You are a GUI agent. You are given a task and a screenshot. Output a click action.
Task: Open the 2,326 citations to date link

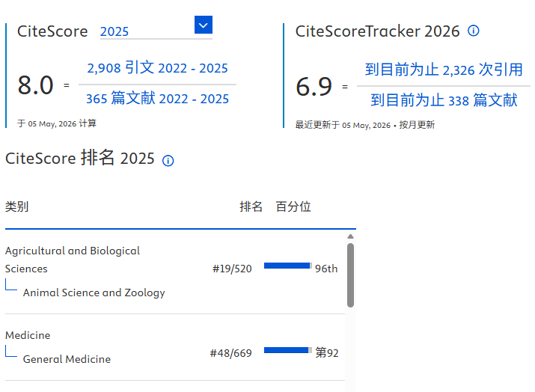pos(444,70)
